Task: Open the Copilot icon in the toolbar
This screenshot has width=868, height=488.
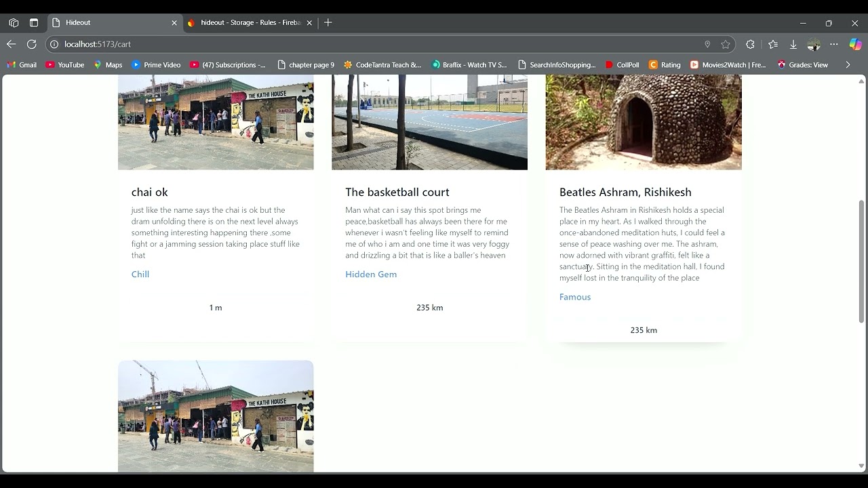Action: click(x=856, y=43)
